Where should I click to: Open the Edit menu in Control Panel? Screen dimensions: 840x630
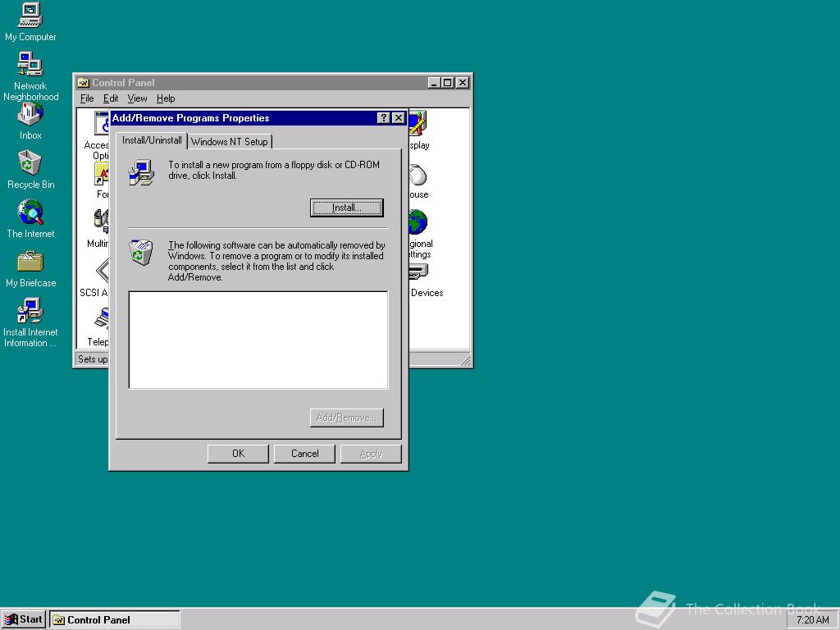pos(111,98)
